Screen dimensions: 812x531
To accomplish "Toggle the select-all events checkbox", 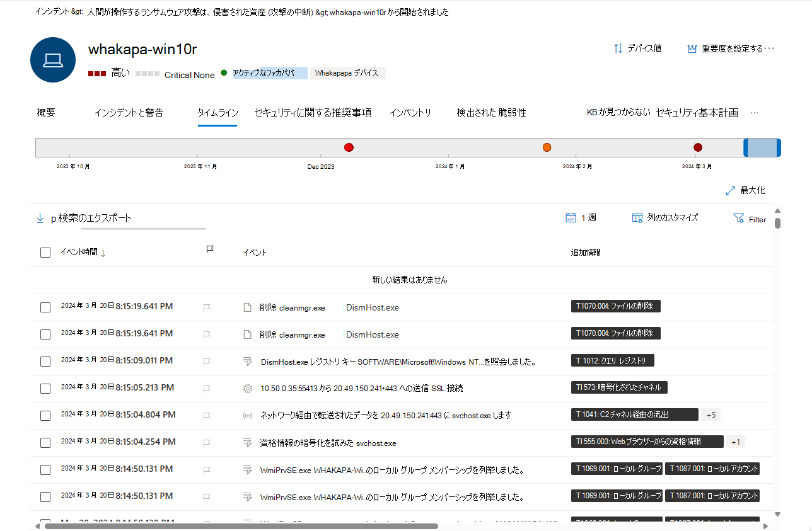I will (45, 253).
